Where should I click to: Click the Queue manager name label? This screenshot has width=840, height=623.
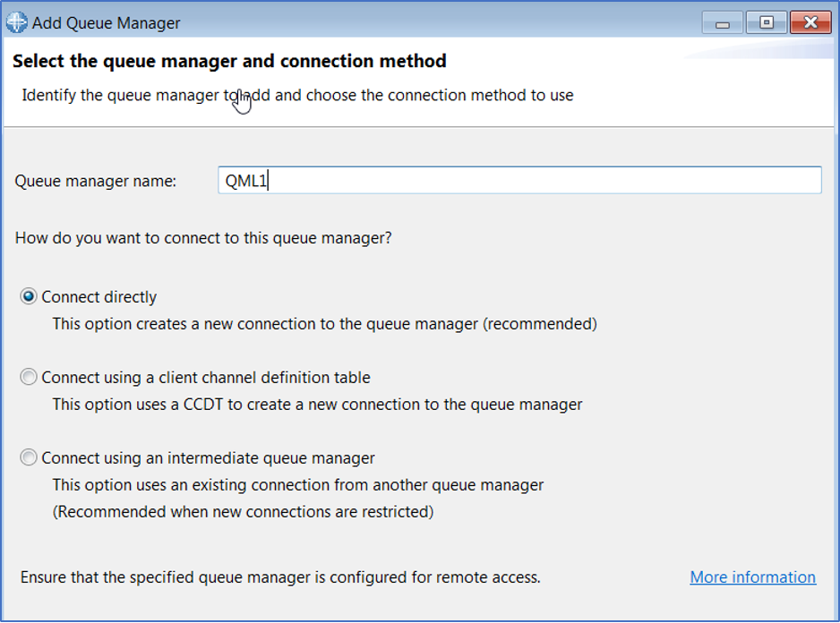tap(96, 181)
